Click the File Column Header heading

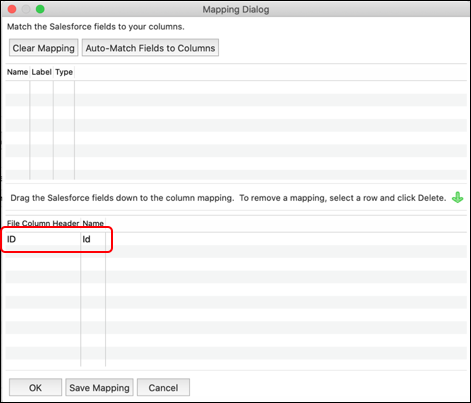43,223
